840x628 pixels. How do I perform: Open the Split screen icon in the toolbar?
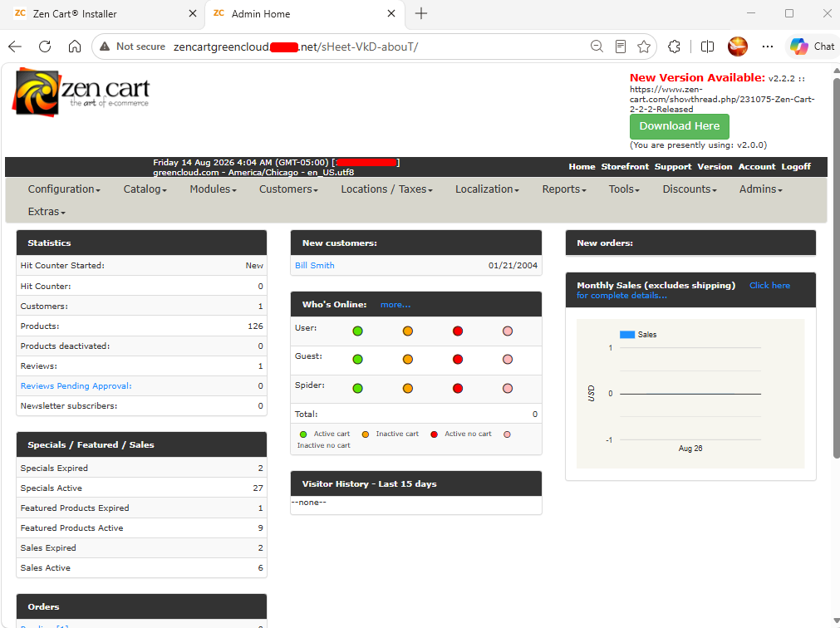(x=707, y=47)
